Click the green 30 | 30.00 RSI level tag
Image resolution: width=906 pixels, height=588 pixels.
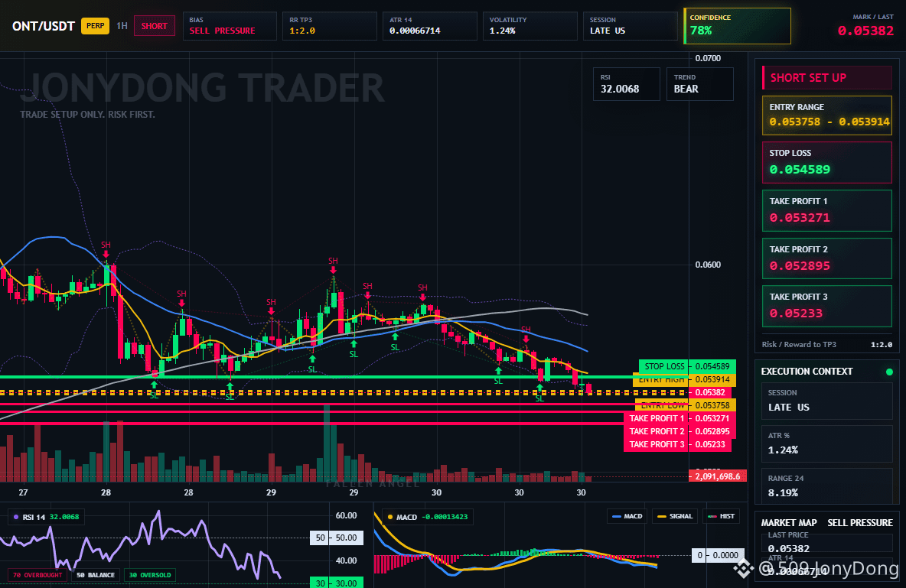pos(337,583)
